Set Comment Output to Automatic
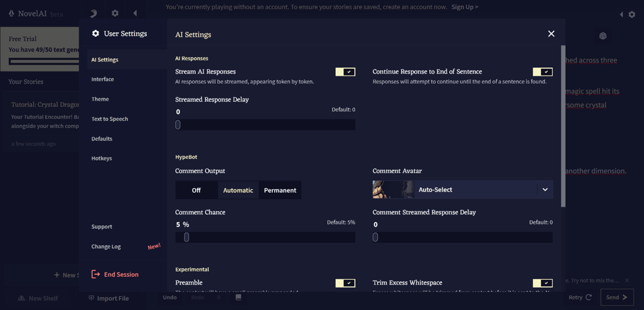This screenshot has height=310, width=644. (x=238, y=190)
